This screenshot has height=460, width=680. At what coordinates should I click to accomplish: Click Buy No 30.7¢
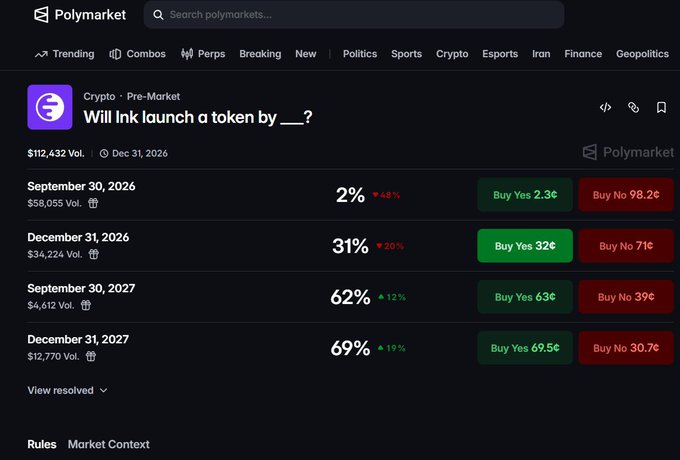(x=626, y=348)
